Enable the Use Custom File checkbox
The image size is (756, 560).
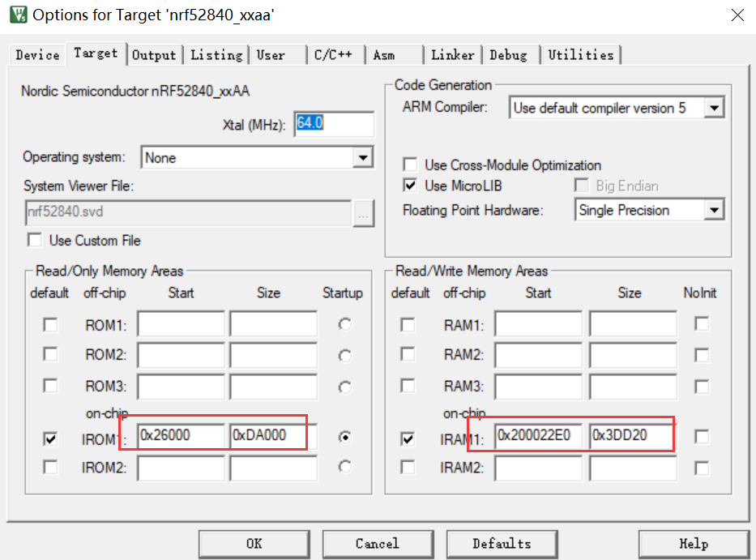click(x=35, y=240)
